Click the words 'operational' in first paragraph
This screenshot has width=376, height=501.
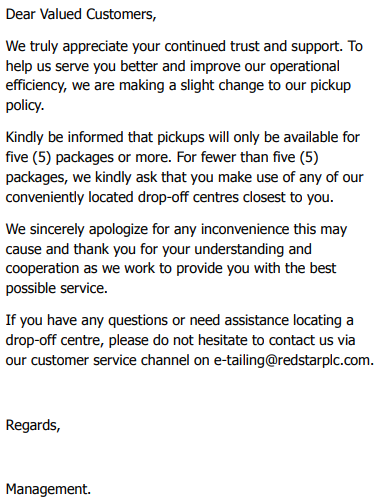305,66
